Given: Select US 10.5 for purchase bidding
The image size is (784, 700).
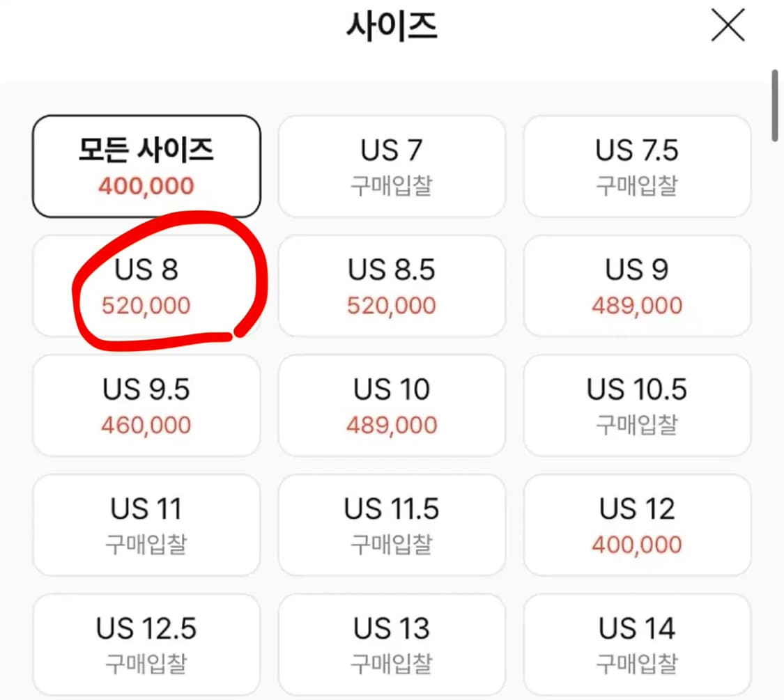Looking at the screenshot, I should click(636, 405).
